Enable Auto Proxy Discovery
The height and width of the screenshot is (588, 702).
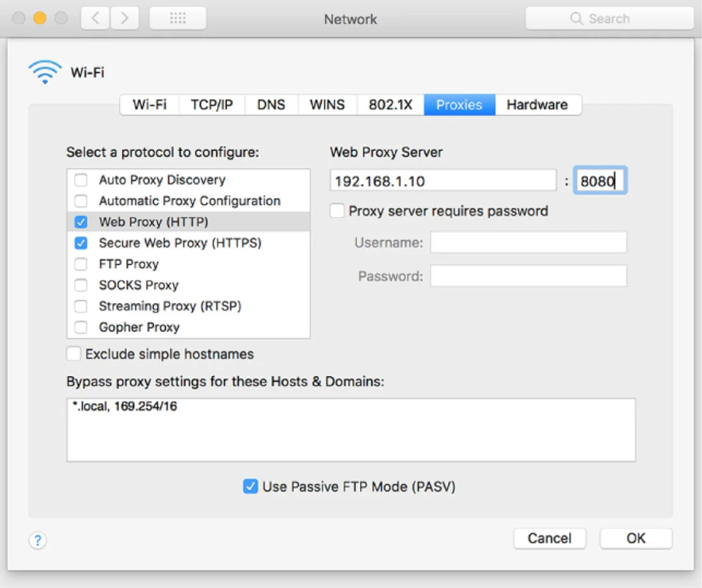click(x=81, y=180)
